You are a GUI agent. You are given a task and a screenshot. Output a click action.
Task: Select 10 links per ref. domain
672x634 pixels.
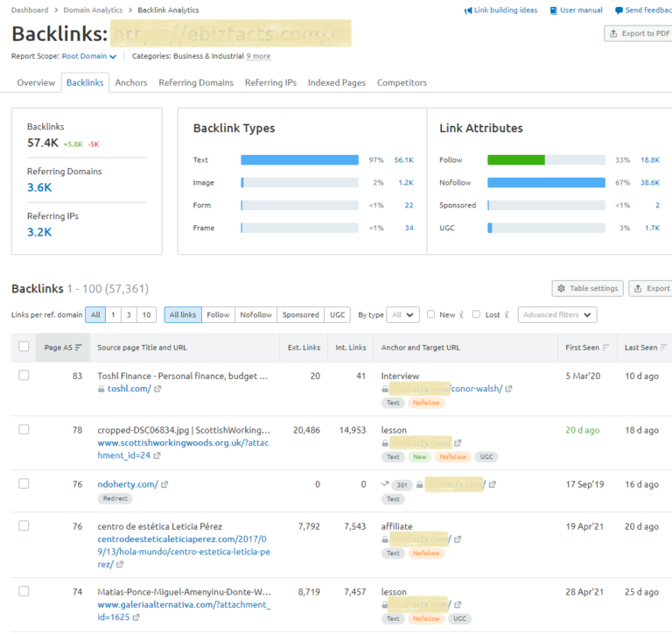point(147,315)
